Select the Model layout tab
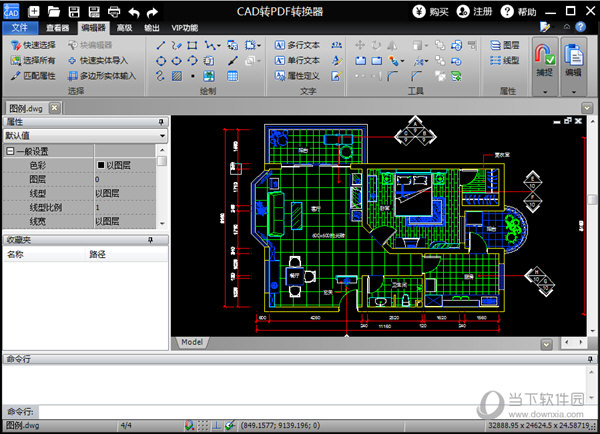Viewport: 600px width, 434px height. point(192,342)
